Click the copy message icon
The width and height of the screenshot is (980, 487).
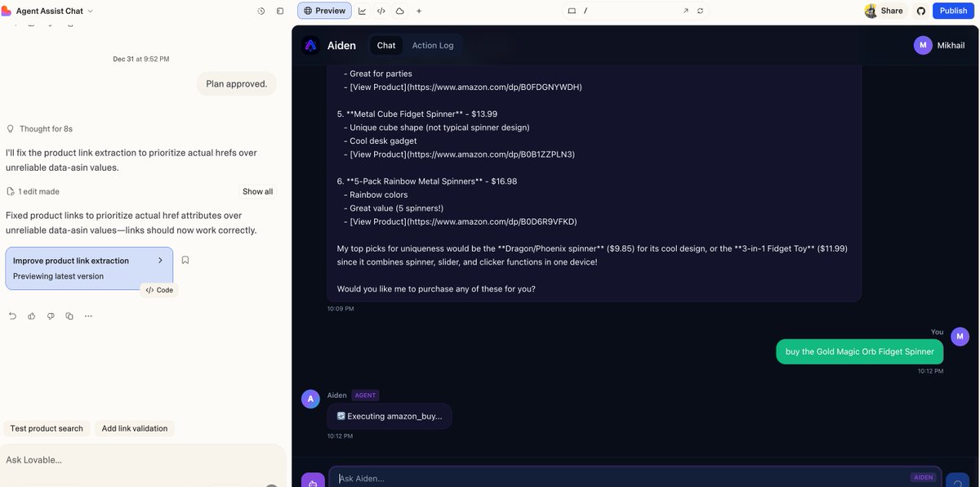pyautogui.click(x=69, y=315)
